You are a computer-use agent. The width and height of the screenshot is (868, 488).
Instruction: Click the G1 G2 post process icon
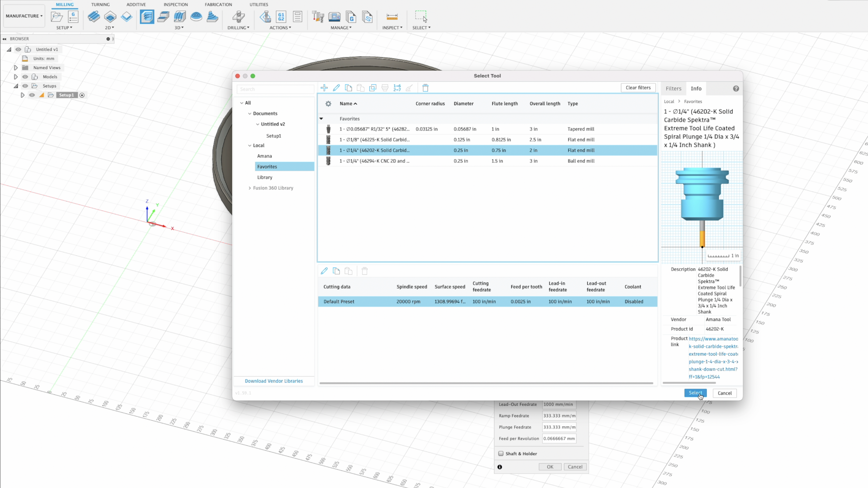click(281, 17)
